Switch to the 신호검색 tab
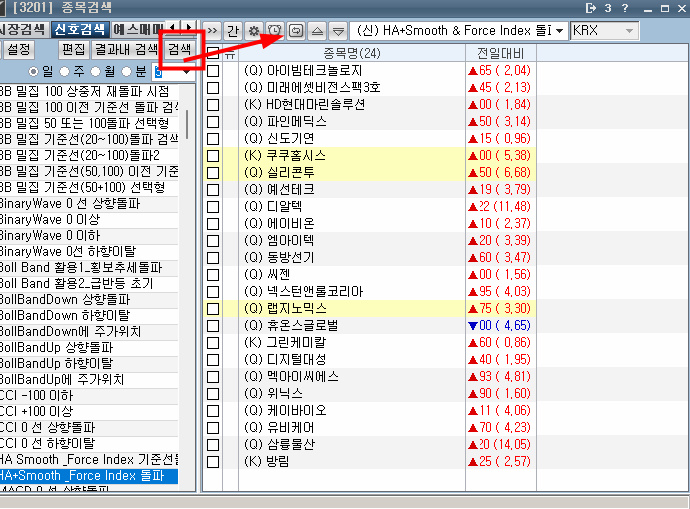Screen dimensions: 690x509 pyautogui.click(x=80, y=29)
